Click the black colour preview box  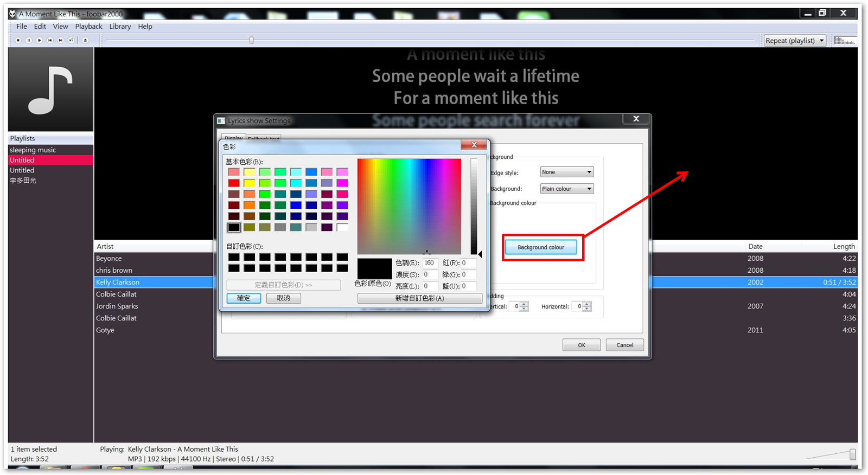click(374, 268)
